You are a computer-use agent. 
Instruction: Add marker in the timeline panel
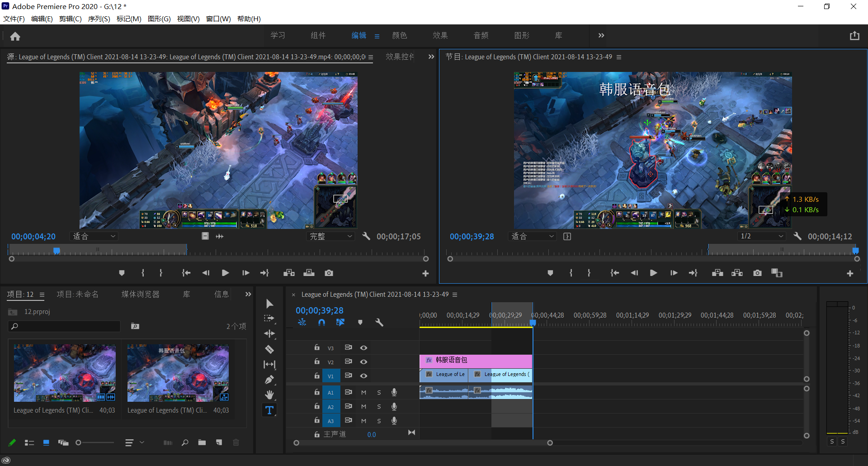[x=360, y=322]
